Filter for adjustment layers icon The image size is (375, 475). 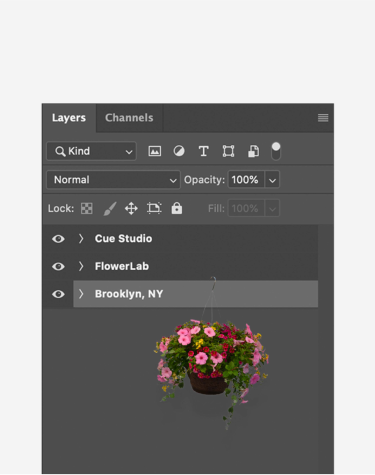point(179,151)
